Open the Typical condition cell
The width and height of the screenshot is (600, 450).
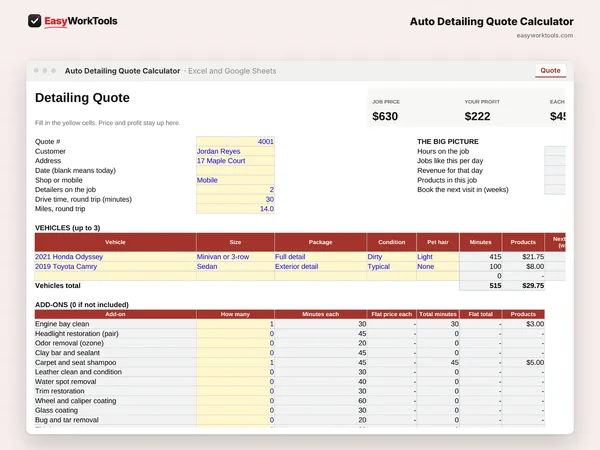(x=391, y=266)
